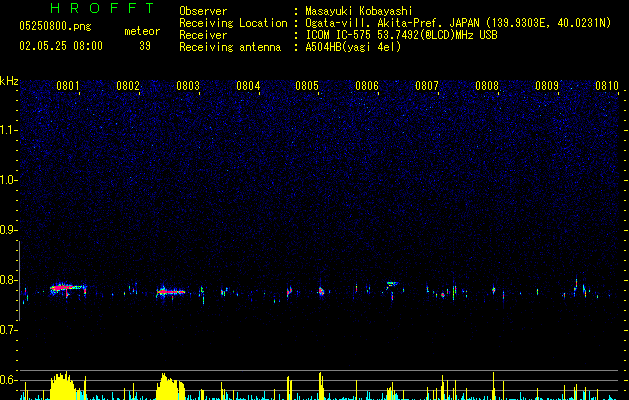Click observer name Masayuki Kobayashi

pyautogui.click(x=359, y=11)
